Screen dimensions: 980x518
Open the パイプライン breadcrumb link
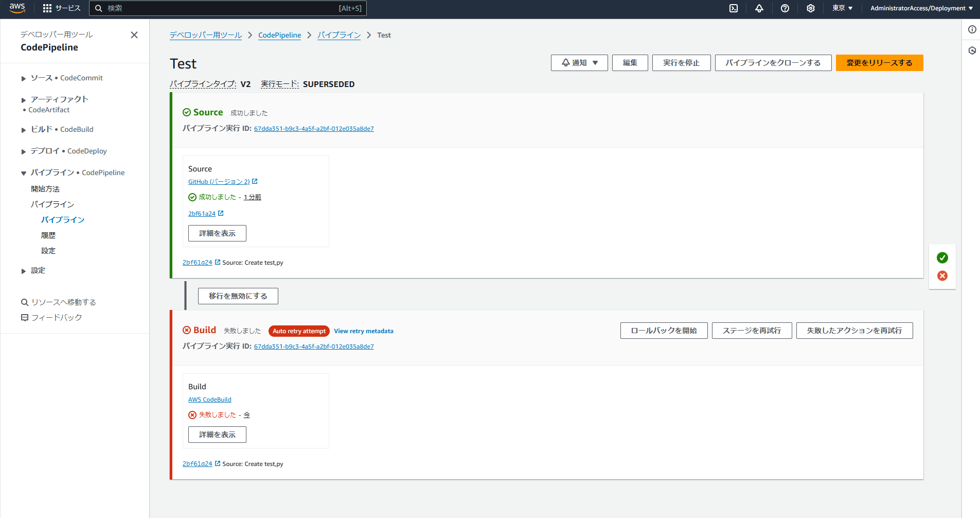339,35
